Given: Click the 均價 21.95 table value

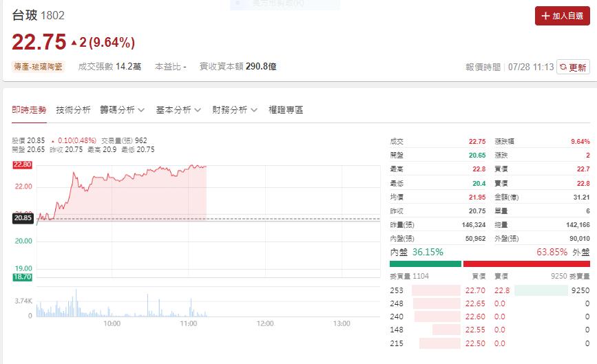Looking at the screenshot, I should pos(477,197).
